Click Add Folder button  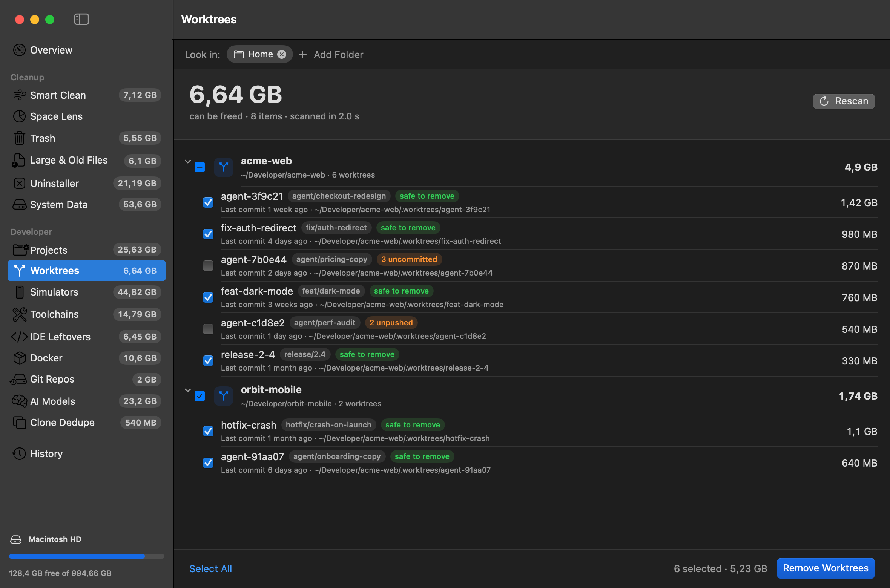(331, 55)
